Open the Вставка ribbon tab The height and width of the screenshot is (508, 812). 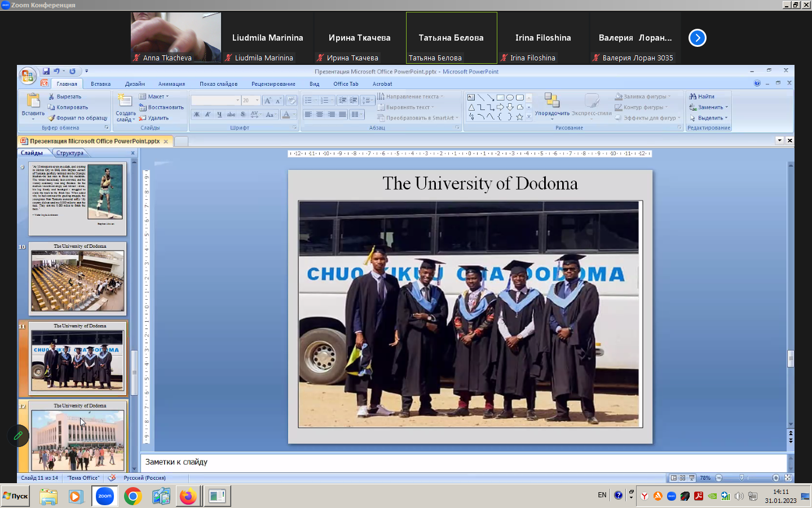click(x=101, y=84)
